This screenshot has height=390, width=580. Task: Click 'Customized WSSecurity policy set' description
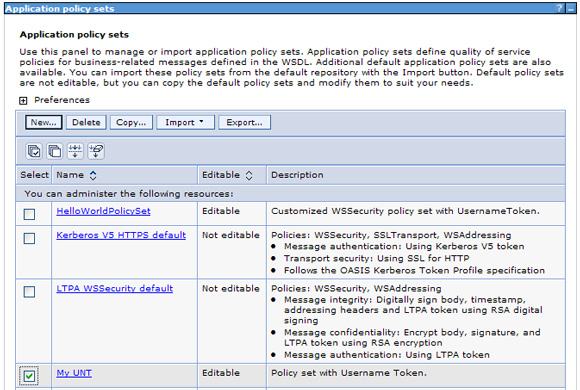click(x=405, y=211)
